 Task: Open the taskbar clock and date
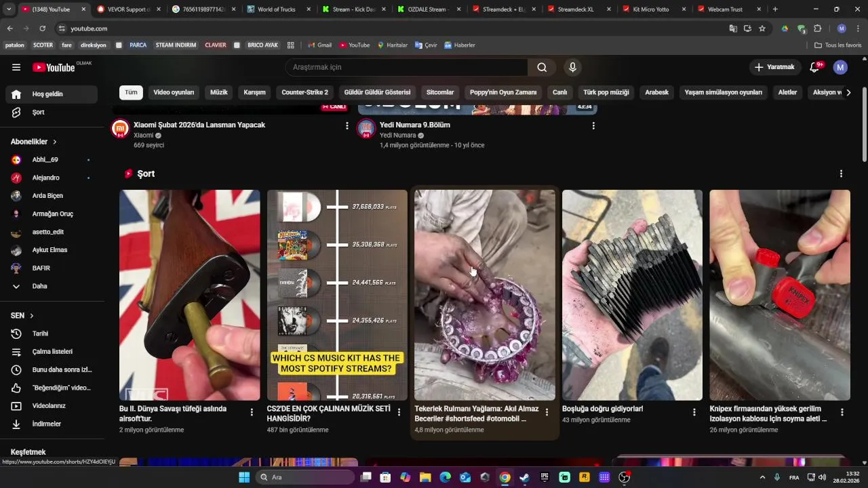846,477
